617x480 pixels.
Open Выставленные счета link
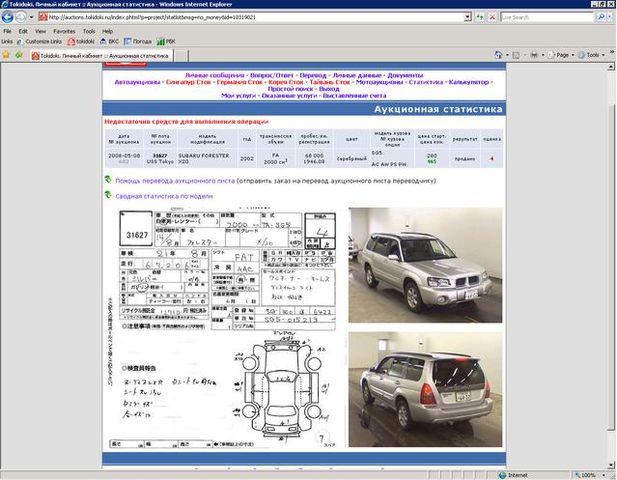pos(355,96)
